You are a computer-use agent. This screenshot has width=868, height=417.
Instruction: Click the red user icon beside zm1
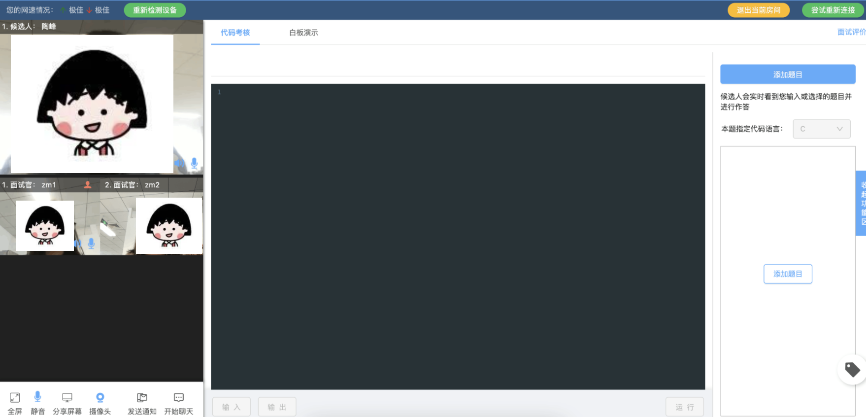[x=88, y=185]
